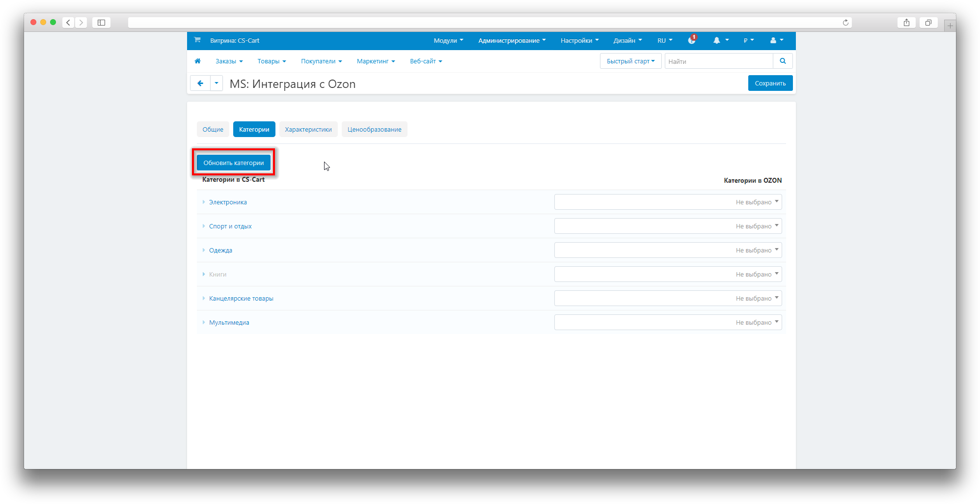This screenshot has height=504, width=980.
Task: Toggle the browser sidebar
Action: coord(101,23)
